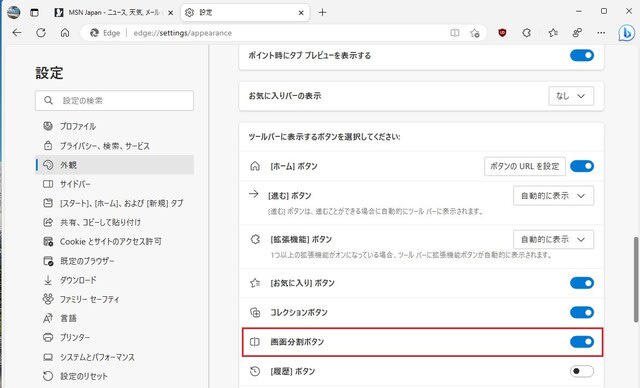Toggle the 画面分割ボタン switch
The height and width of the screenshot is (388, 640).
point(582,342)
